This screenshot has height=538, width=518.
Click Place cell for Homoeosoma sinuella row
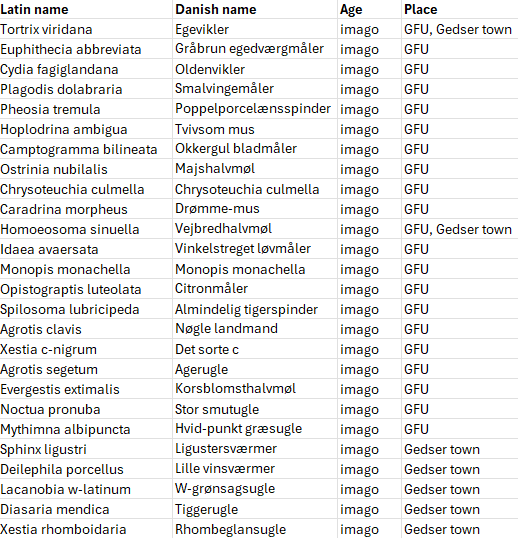[460, 229]
